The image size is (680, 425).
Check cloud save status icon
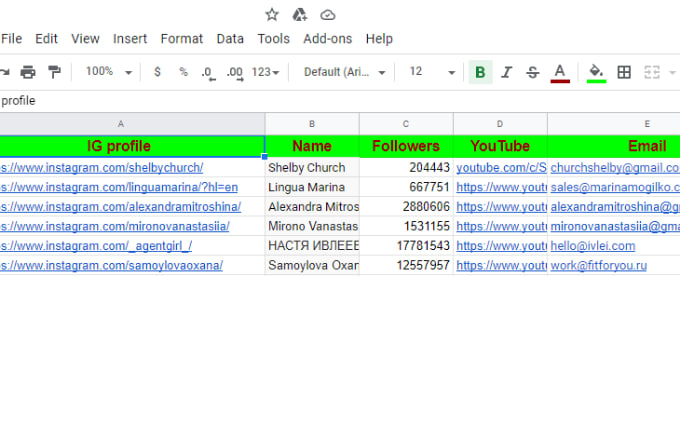(327, 15)
